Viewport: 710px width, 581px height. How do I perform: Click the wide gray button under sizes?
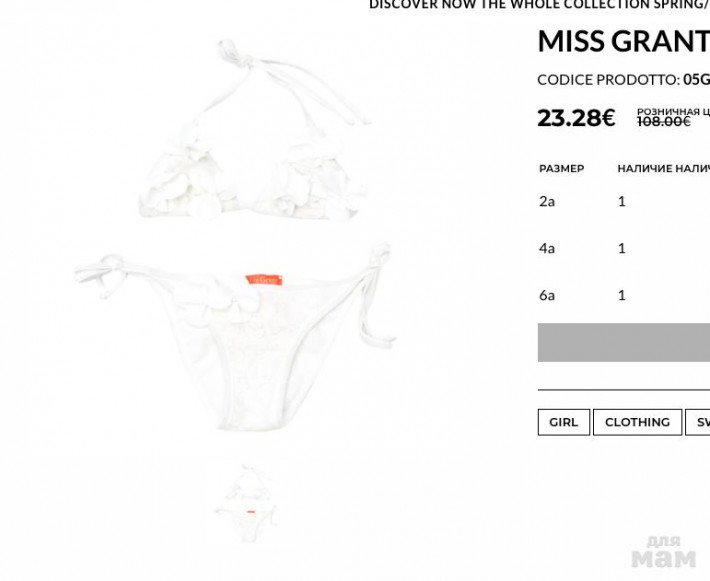624,342
